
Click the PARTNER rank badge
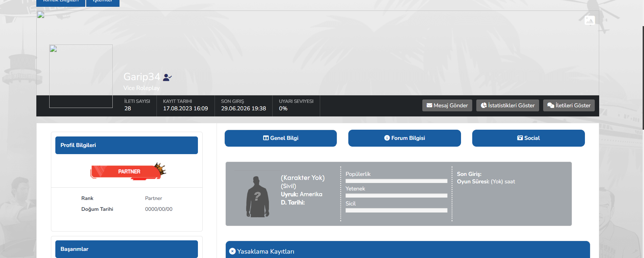click(x=128, y=171)
